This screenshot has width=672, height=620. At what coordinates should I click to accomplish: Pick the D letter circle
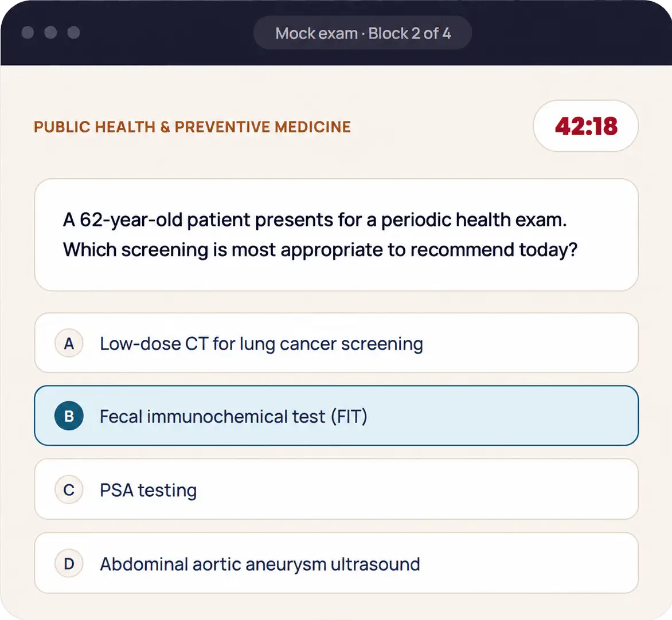(69, 563)
